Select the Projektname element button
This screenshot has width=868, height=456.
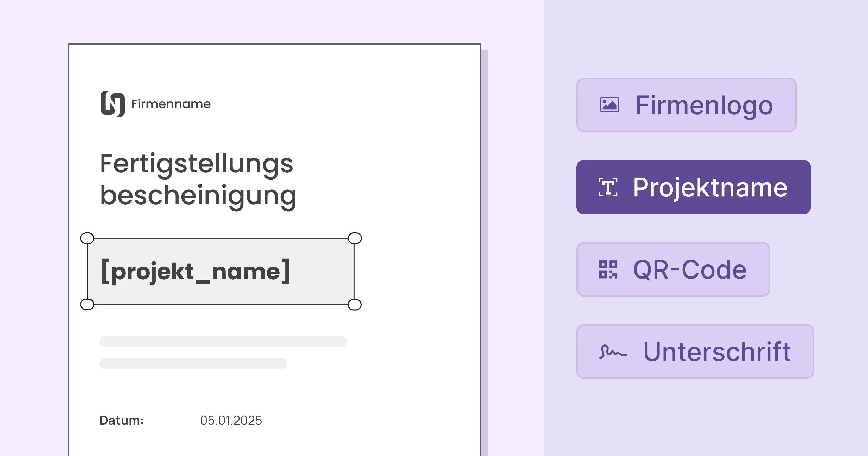[693, 187]
